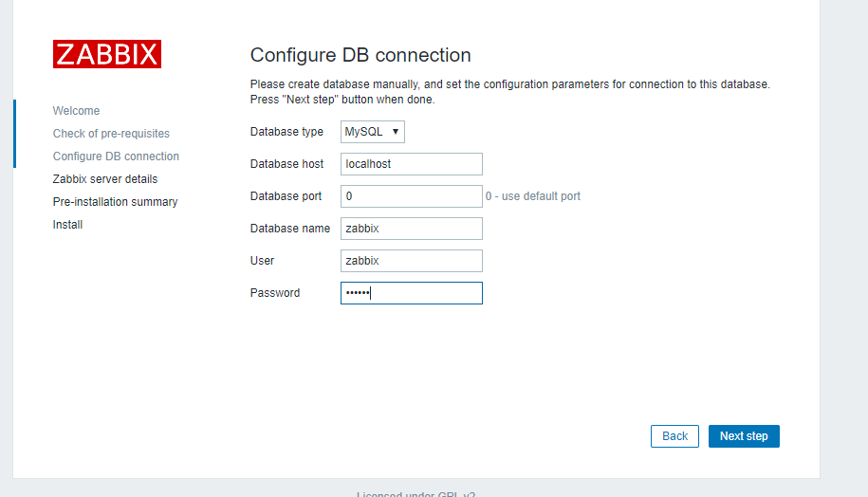Image resolution: width=868 pixels, height=497 pixels.
Task: Select Check of pre-requisites step
Action: [x=111, y=134]
